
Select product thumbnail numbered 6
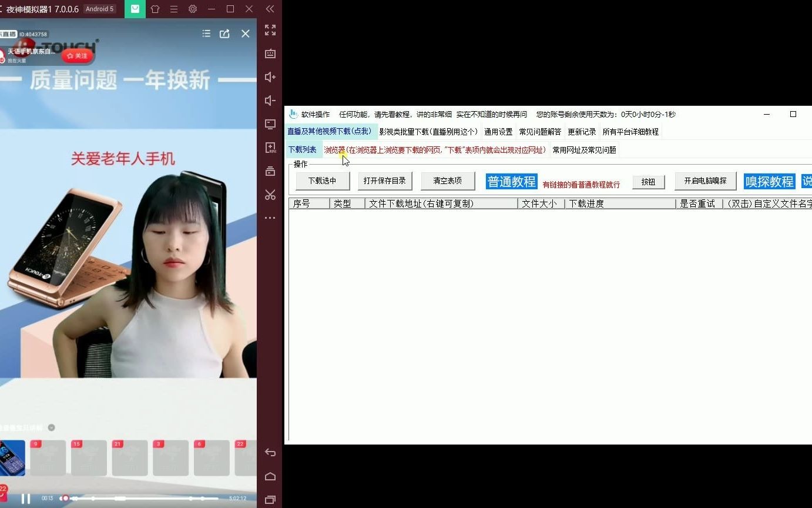coord(212,458)
